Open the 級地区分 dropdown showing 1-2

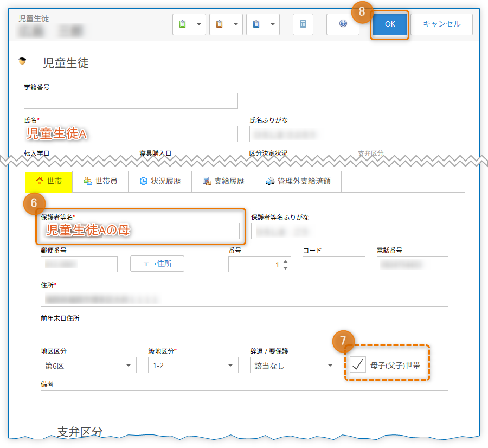[193, 365]
